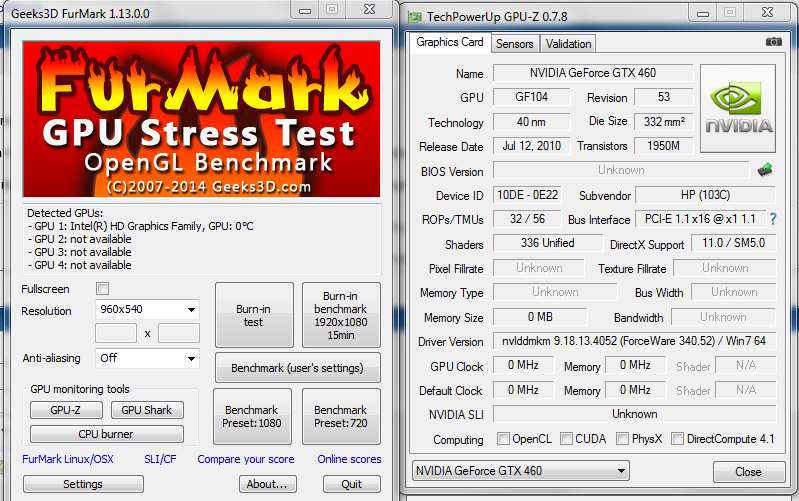Viewport: 799px width, 501px height.
Task: Click the Die Size 332 mm² value
Action: click(663, 121)
